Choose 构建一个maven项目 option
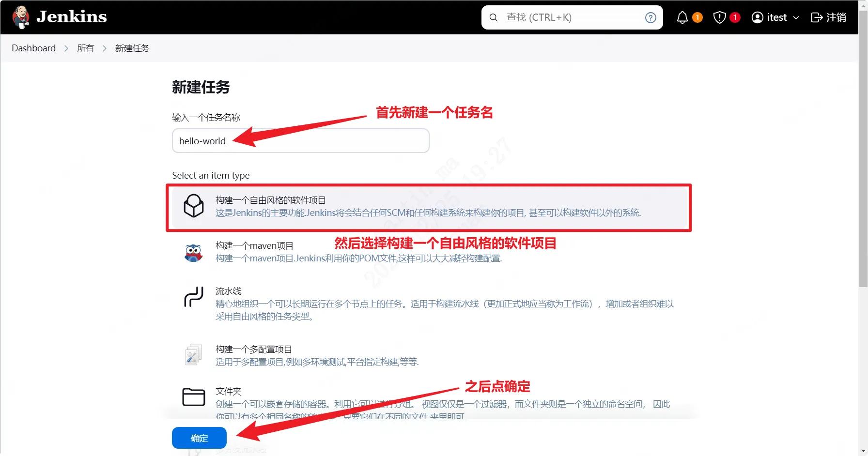 tap(429, 252)
